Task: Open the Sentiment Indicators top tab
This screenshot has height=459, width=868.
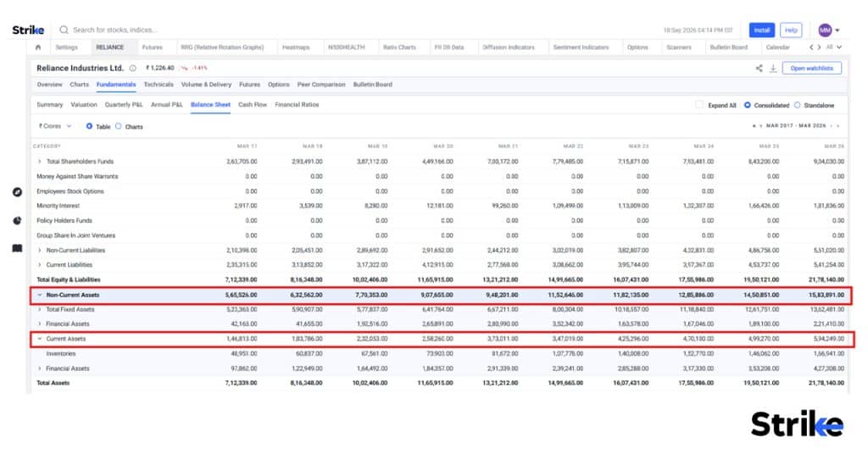Action: tap(581, 47)
